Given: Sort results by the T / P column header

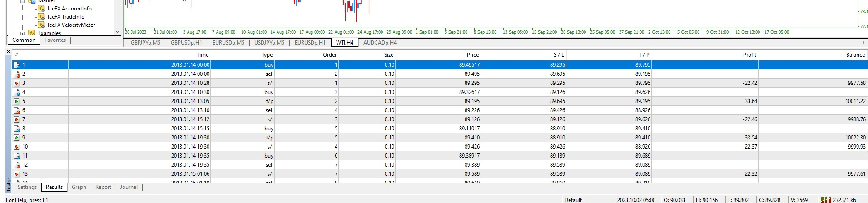Looking at the screenshot, I should pyautogui.click(x=609, y=55).
